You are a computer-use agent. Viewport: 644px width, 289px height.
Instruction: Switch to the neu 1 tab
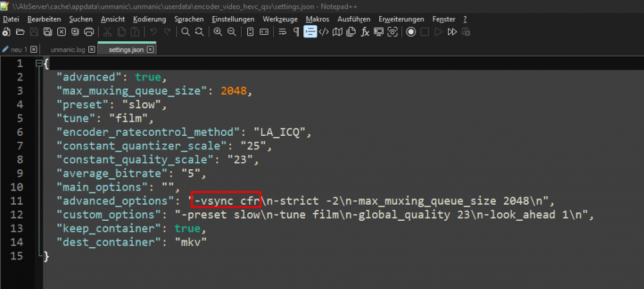19,50
